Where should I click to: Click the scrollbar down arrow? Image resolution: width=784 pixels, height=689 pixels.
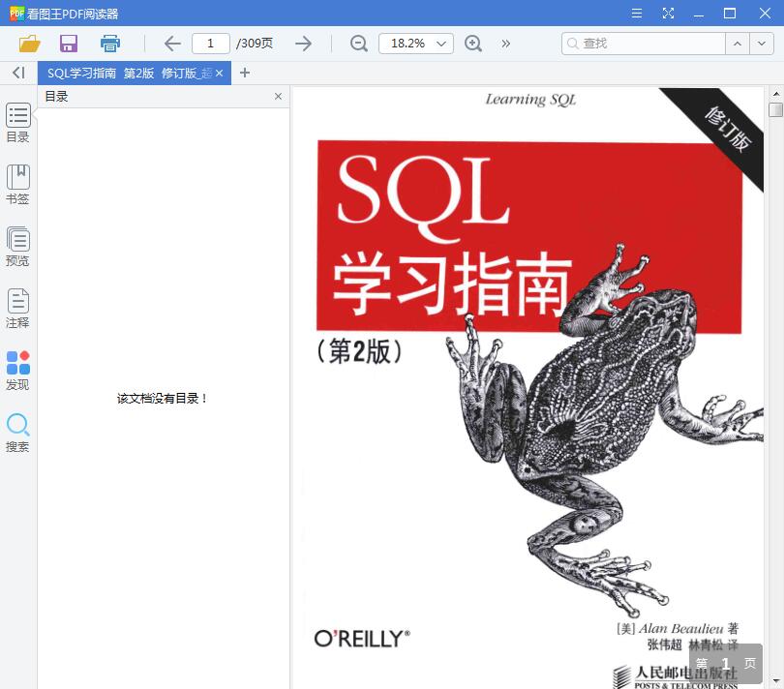coord(776,680)
